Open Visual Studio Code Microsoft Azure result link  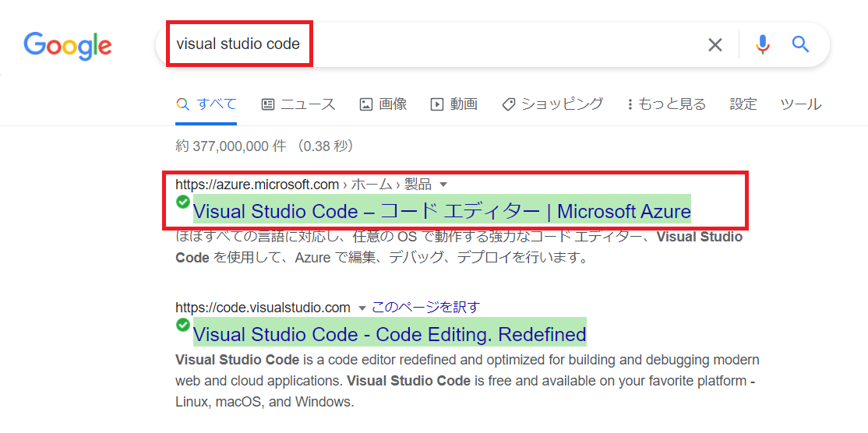coord(442,211)
